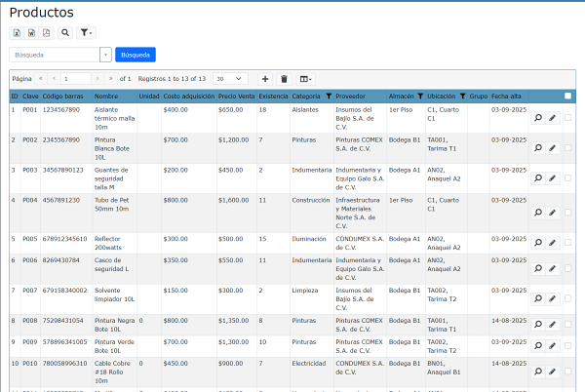The width and height of the screenshot is (585, 392).
Task: Filter by Categoría column funnel icon
Action: click(x=328, y=97)
